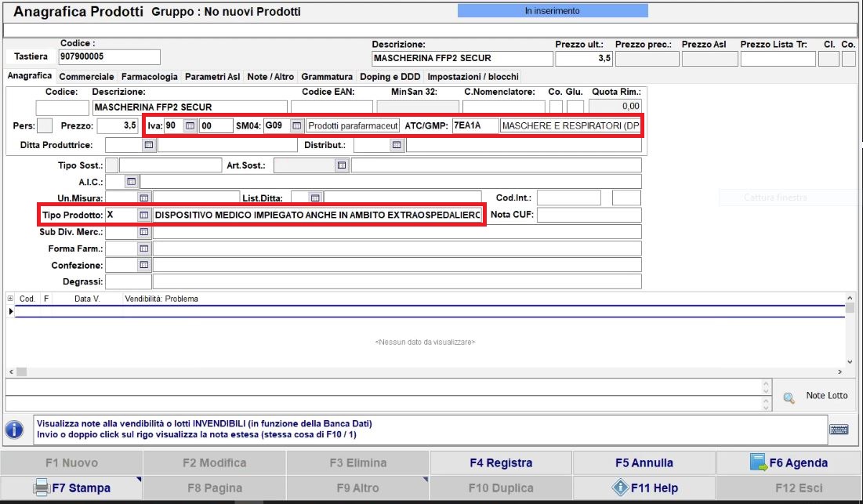Image resolution: width=863 pixels, height=504 pixels.
Task: Open the Distribut. lookup icon
Action: (397, 145)
